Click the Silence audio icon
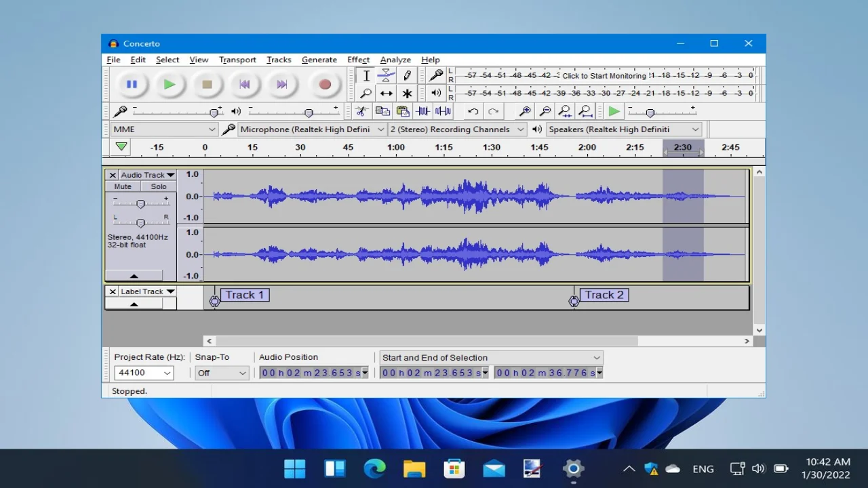Image resolution: width=868 pixels, height=488 pixels. [443, 111]
